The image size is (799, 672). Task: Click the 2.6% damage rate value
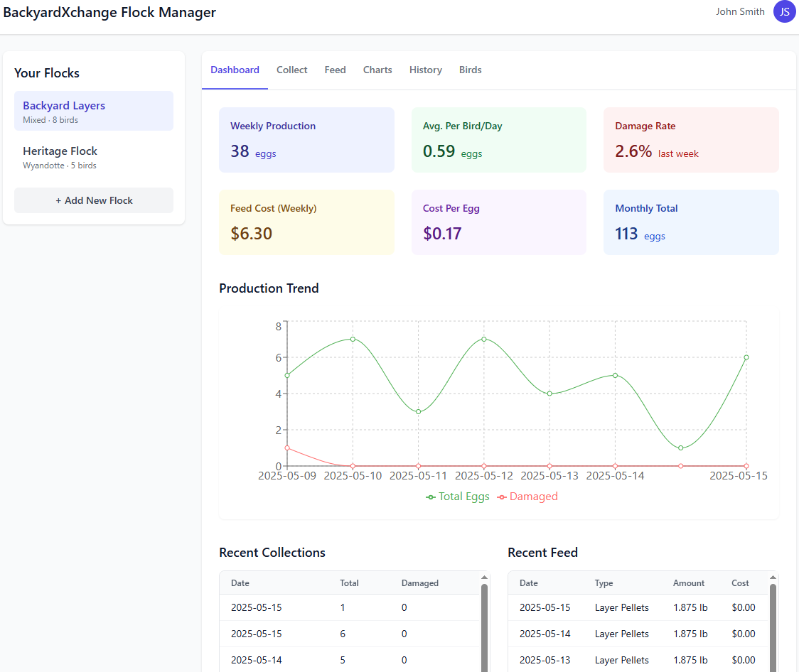633,151
